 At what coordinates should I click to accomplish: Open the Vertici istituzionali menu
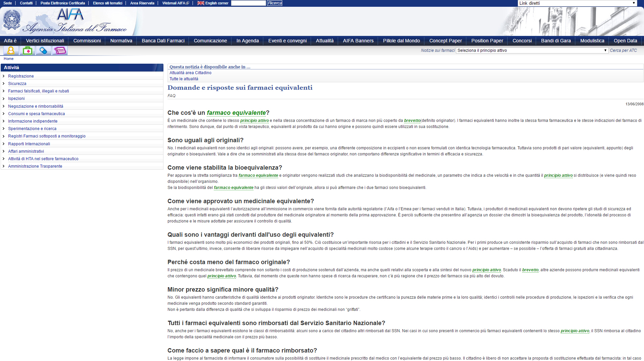pyautogui.click(x=45, y=41)
